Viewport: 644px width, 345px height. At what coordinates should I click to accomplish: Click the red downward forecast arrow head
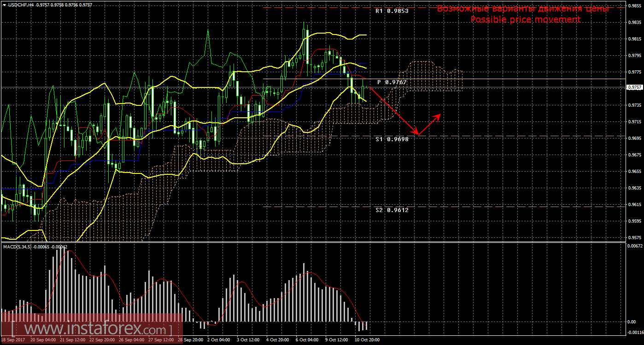tap(416, 133)
